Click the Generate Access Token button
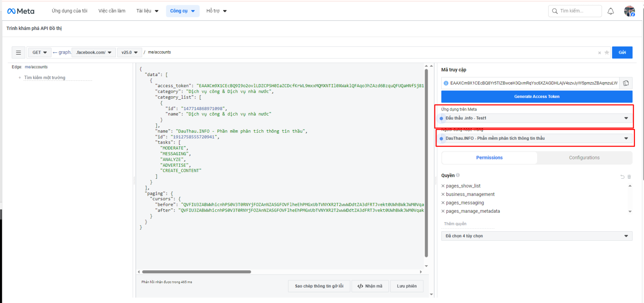 (537, 97)
